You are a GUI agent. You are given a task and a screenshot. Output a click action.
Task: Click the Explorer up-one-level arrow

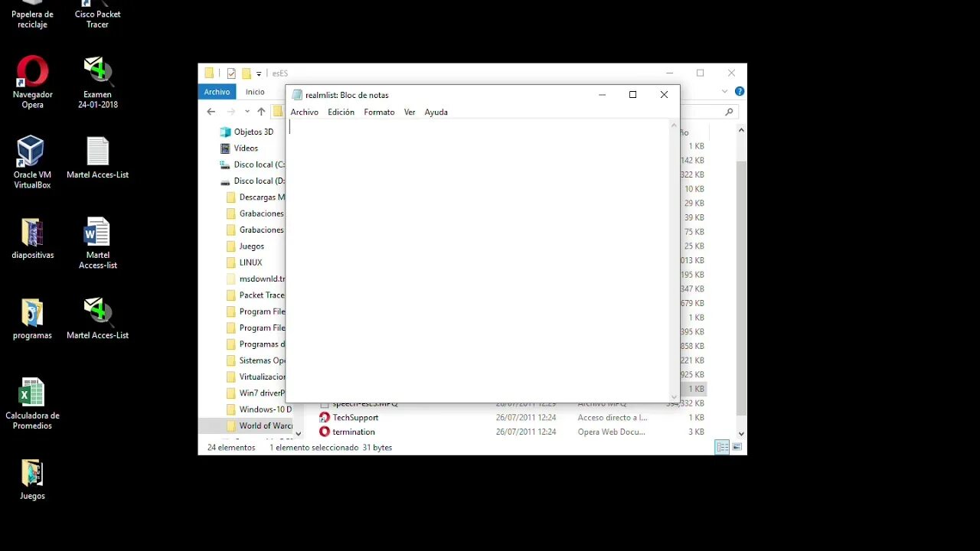pos(261,112)
